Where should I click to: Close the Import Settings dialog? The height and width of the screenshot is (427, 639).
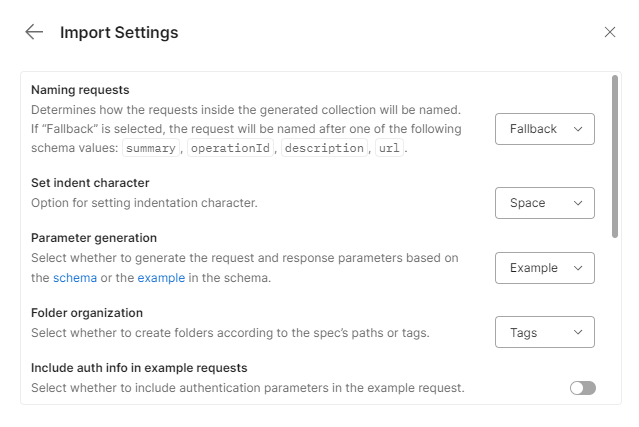click(x=610, y=32)
